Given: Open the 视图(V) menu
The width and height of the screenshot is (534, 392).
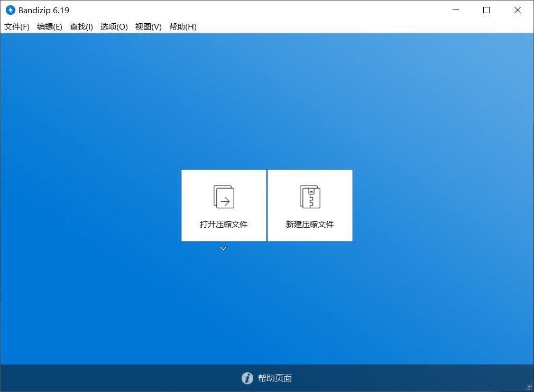Looking at the screenshot, I should (x=148, y=26).
